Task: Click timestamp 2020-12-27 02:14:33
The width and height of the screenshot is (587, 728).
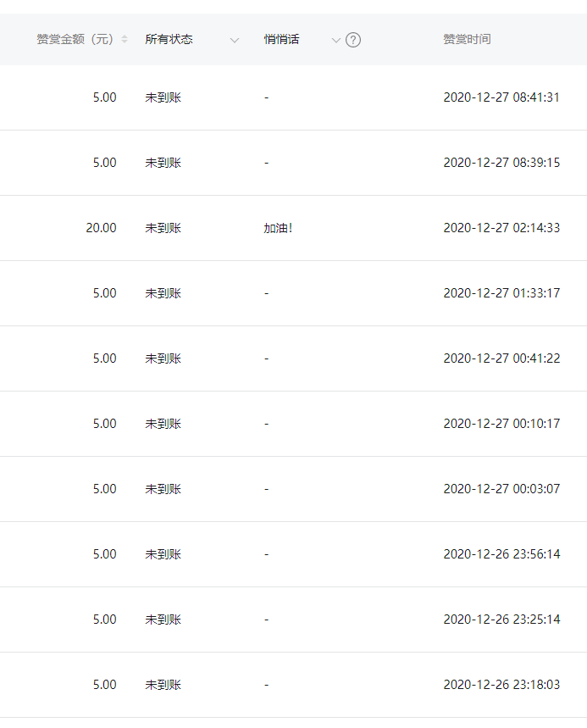Action: click(501, 228)
